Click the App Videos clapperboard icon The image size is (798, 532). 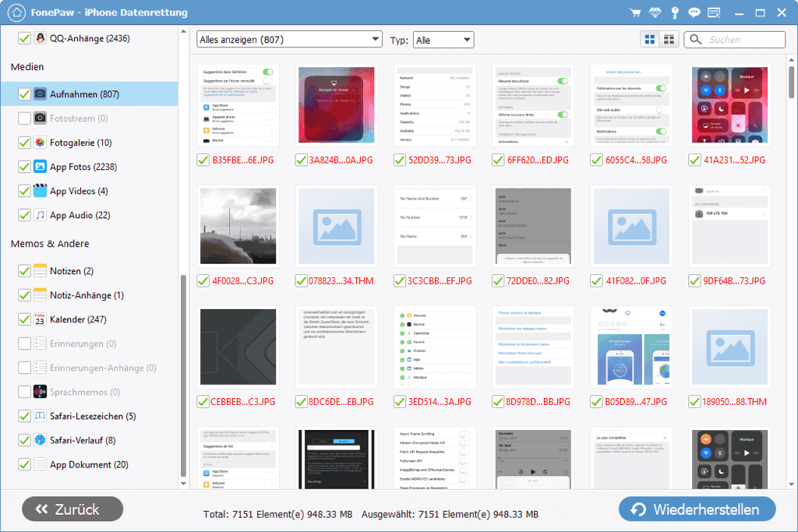[x=41, y=191]
